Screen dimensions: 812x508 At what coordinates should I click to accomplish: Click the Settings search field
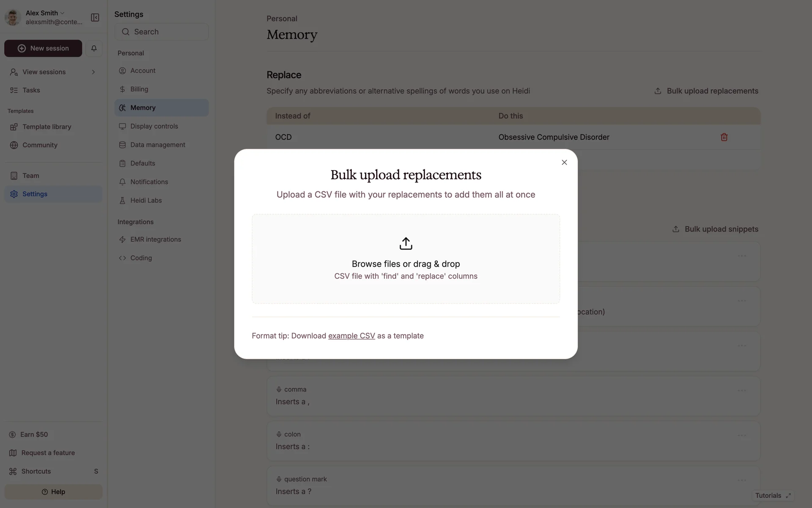coord(161,32)
